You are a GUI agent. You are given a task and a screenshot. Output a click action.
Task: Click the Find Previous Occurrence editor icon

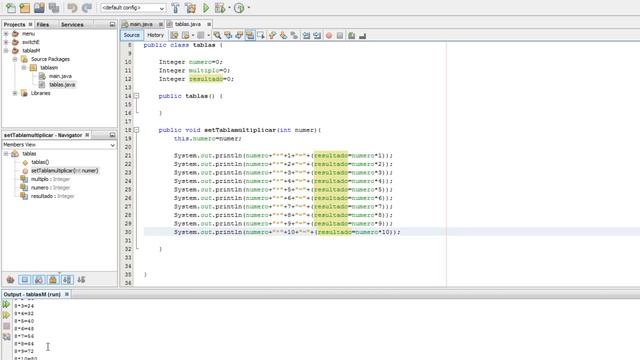click(228, 36)
